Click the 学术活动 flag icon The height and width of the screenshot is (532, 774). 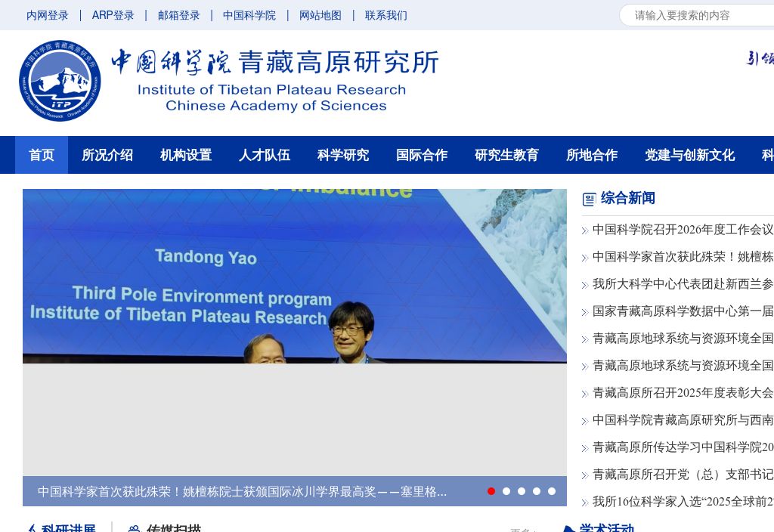571,528
